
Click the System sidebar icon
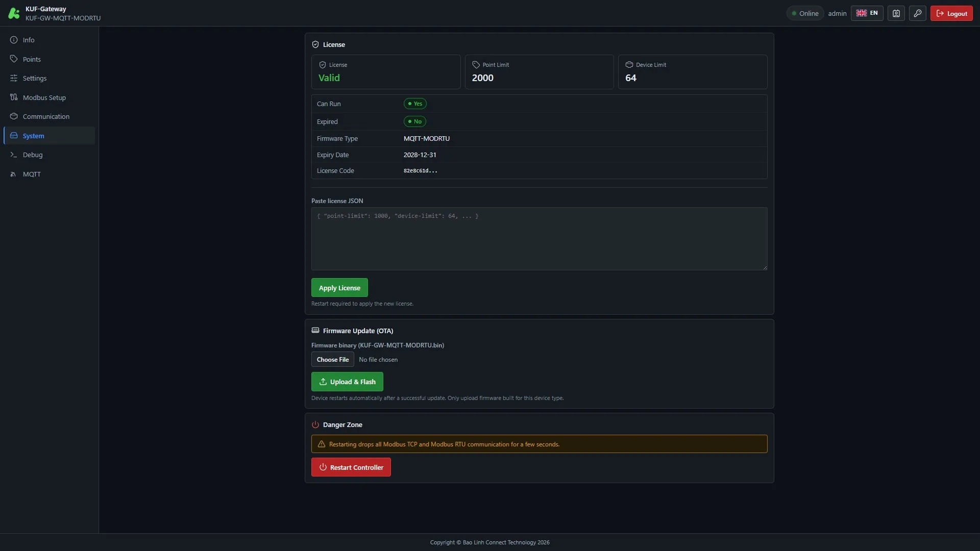(14, 136)
